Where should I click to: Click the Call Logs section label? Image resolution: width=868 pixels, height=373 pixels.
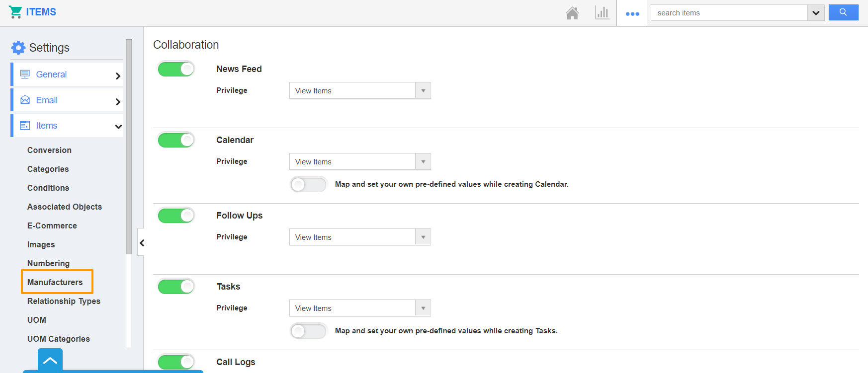tap(236, 362)
